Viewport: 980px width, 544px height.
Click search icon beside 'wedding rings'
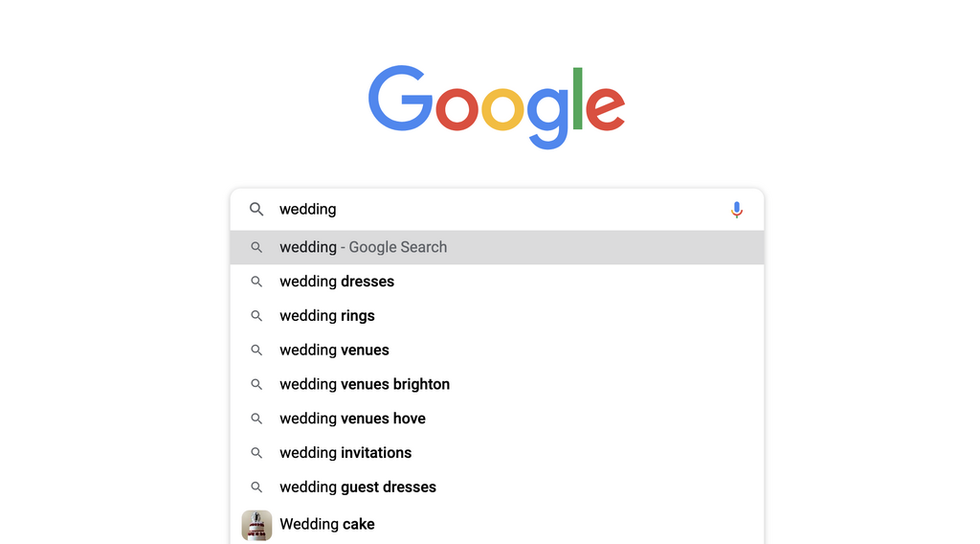[x=256, y=316]
